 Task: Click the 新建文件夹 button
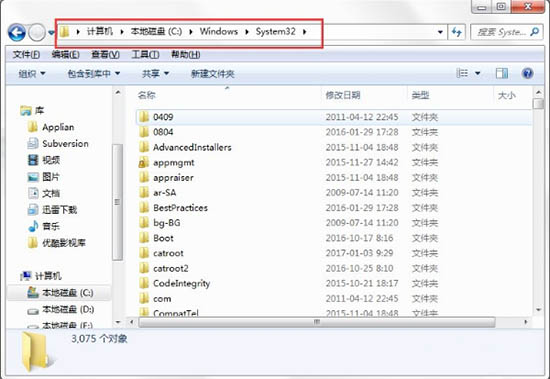tap(213, 74)
